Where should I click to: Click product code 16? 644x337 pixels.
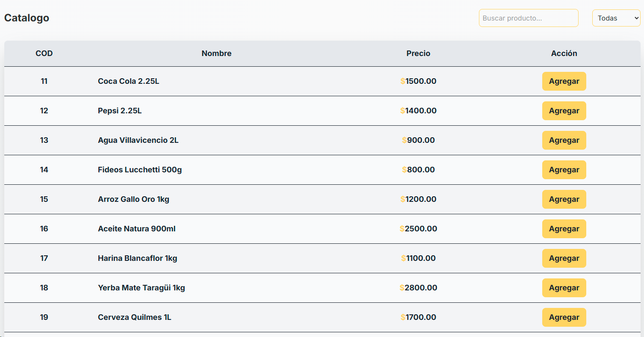point(44,229)
